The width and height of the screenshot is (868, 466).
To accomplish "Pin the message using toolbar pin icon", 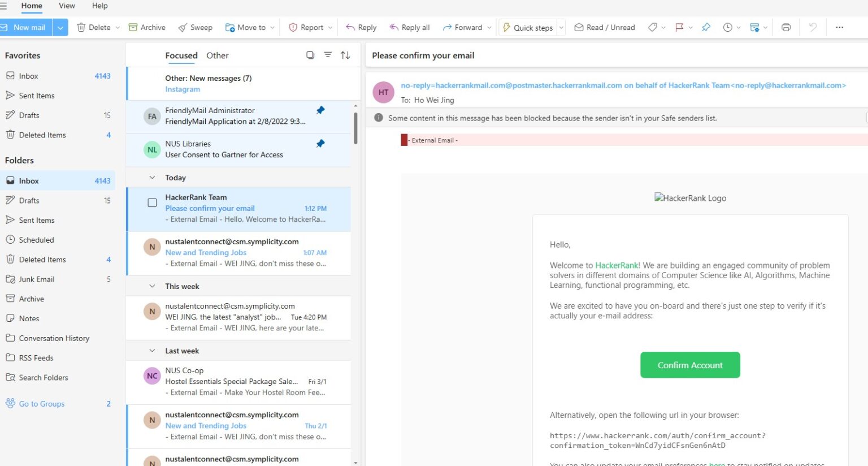I will pos(706,27).
